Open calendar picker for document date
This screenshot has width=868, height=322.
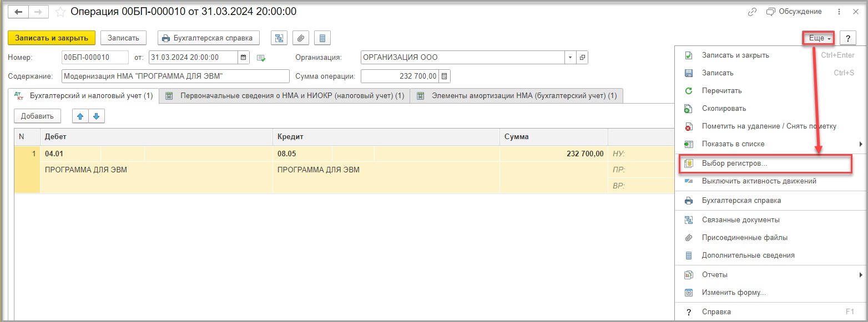243,57
